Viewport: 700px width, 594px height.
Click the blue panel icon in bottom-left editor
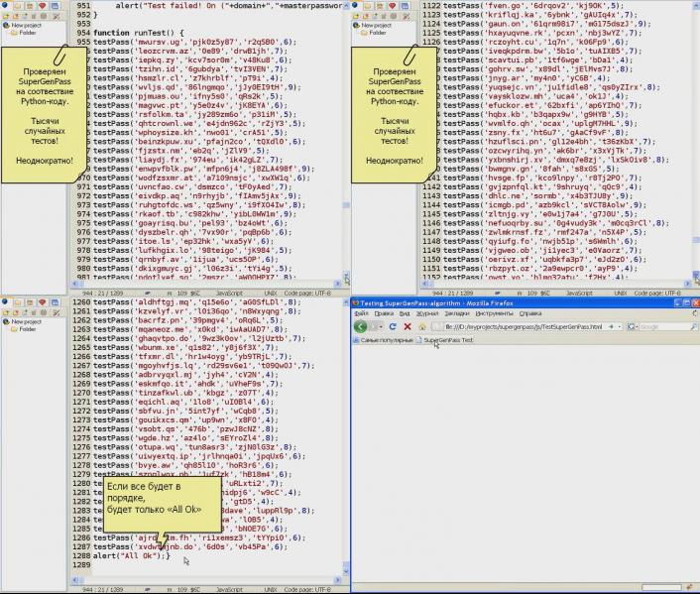pos(55,302)
